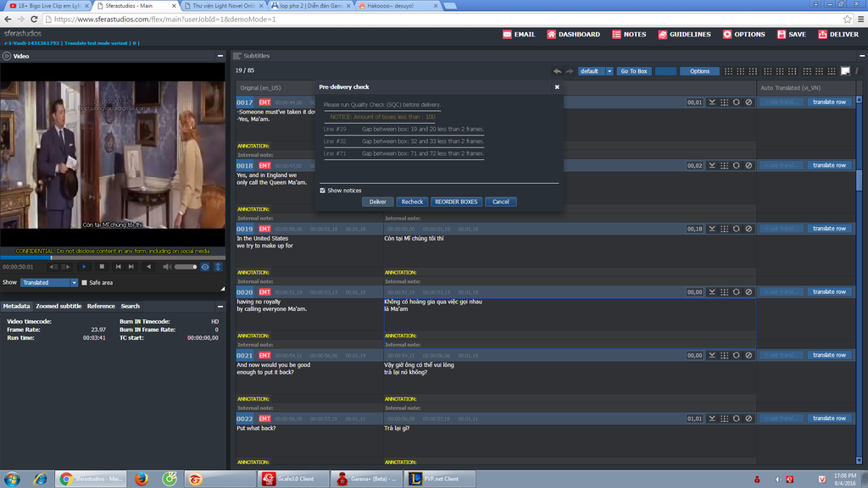Click the undo arrow in subtitles toolbar
The image size is (868, 488).
(557, 71)
